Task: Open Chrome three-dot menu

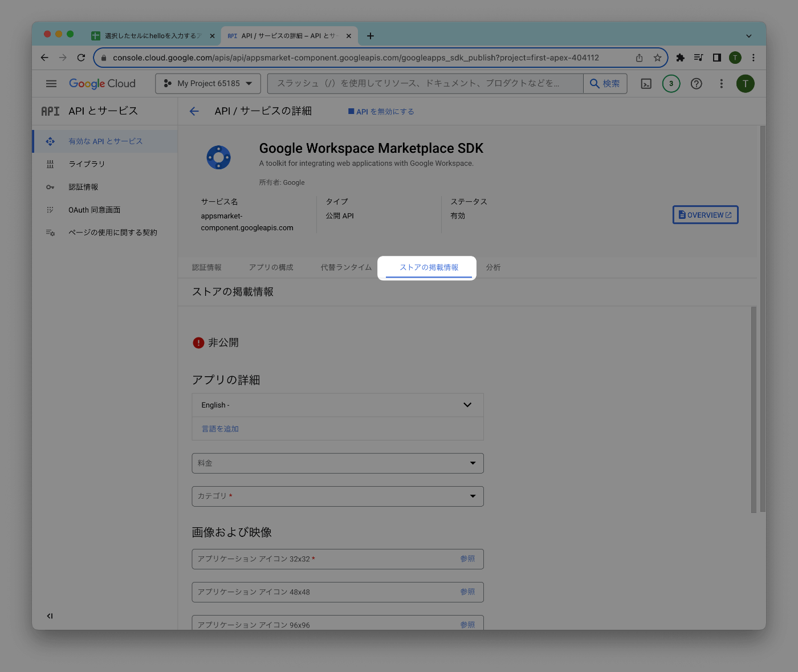Action: coord(754,58)
